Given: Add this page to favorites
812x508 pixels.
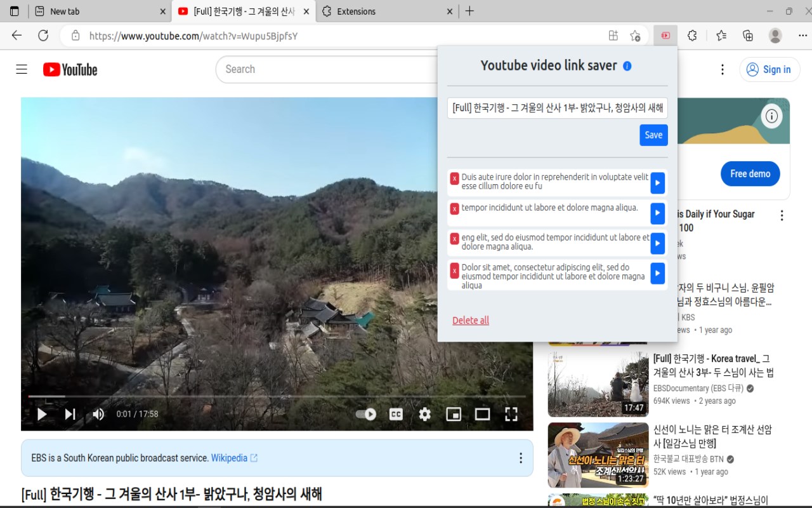Looking at the screenshot, I should 635,36.
